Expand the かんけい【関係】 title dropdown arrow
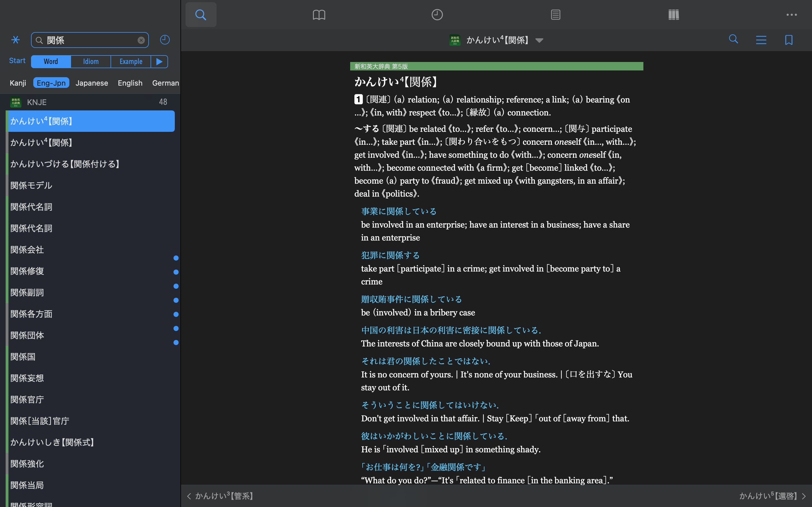The image size is (812, 507). [539, 41]
